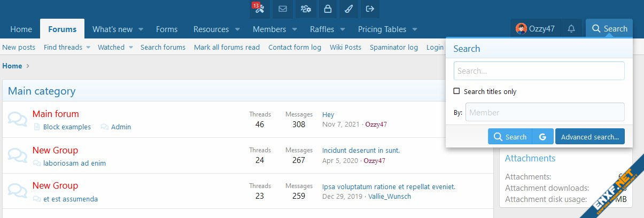The image size is (644, 218).
Task: Open the admin tools icon with 13 badge
Action: point(259,9)
